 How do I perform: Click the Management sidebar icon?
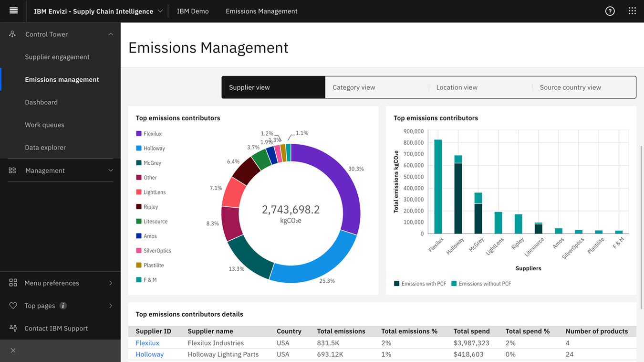coord(11,170)
